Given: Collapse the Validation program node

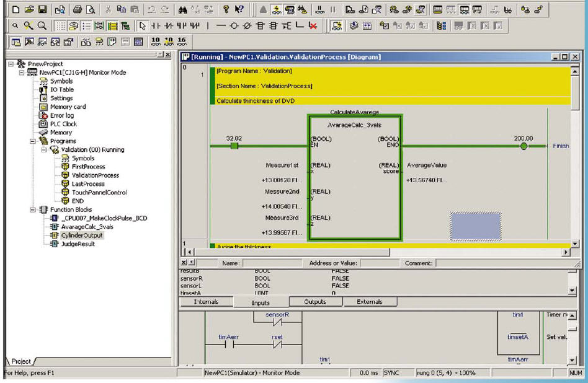Looking at the screenshot, I should (44, 150).
